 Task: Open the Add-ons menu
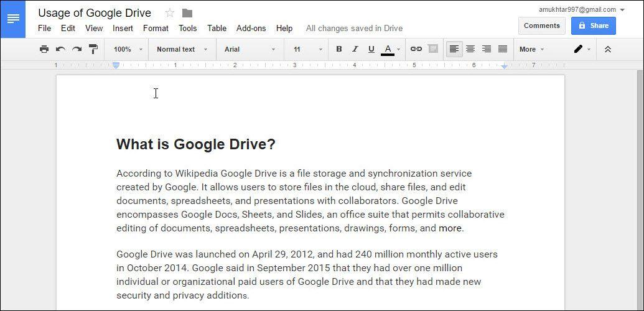point(251,29)
